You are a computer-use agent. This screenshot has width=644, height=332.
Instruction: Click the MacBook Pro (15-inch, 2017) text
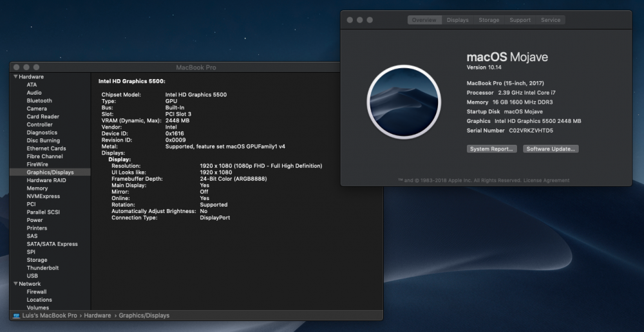[x=505, y=83]
